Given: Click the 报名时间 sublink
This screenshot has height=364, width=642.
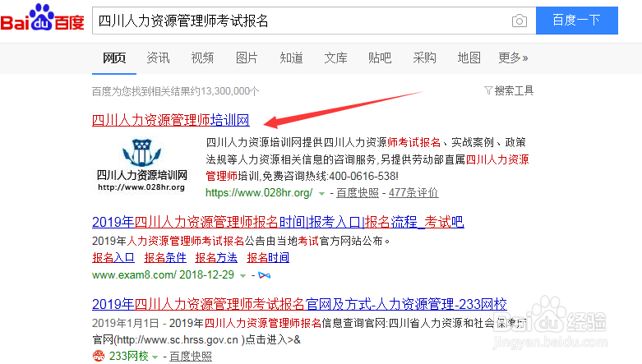Looking at the screenshot, I should pos(268,257).
